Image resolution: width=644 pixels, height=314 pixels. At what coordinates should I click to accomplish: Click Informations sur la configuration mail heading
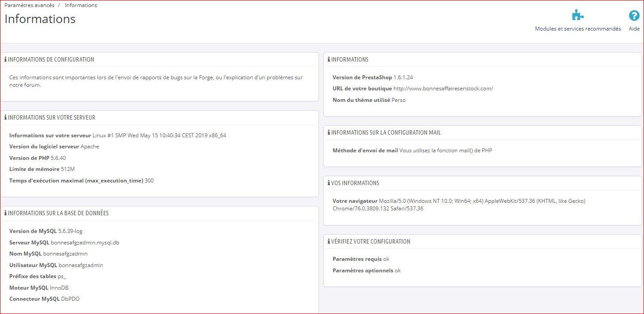tap(386, 132)
